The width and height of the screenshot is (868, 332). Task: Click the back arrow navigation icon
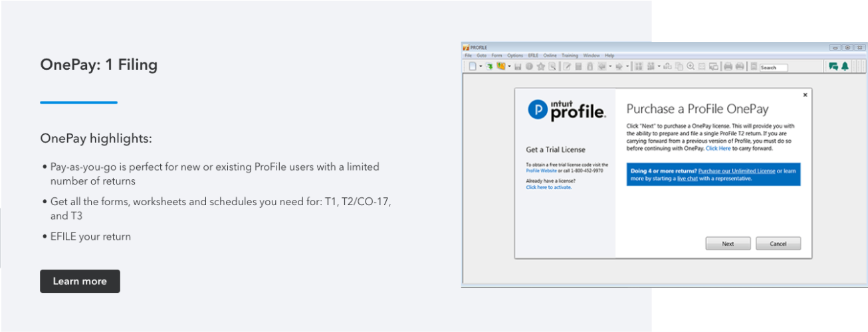(602, 66)
